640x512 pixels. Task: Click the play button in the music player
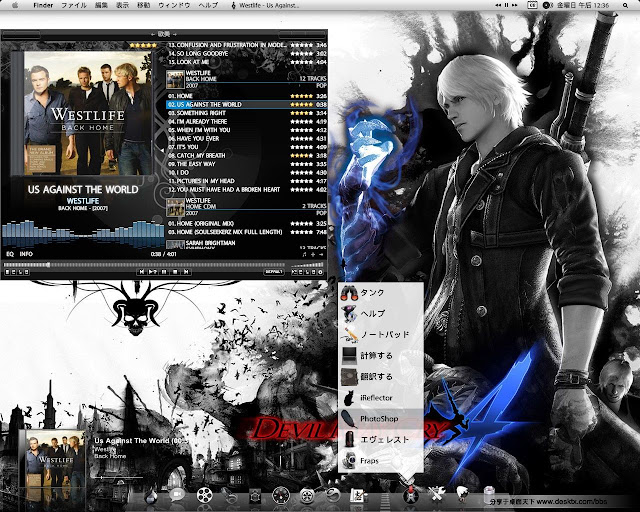pyautogui.click(x=152, y=272)
